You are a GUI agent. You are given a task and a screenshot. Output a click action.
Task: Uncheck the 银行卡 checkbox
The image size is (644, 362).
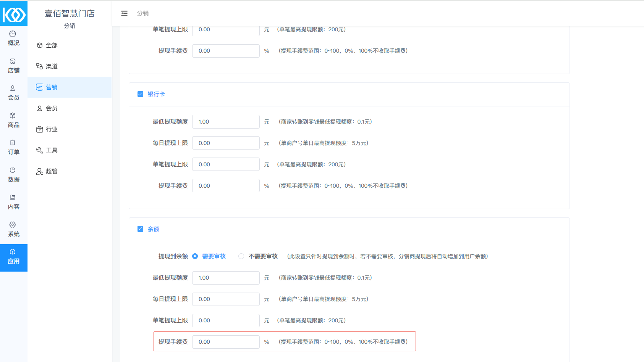tap(140, 94)
